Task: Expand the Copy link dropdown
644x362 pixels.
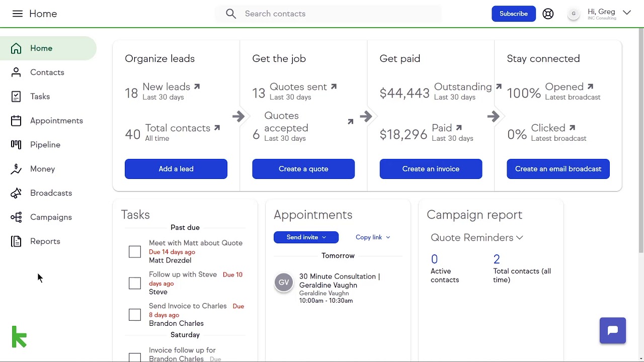Action: click(x=372, y=237)
